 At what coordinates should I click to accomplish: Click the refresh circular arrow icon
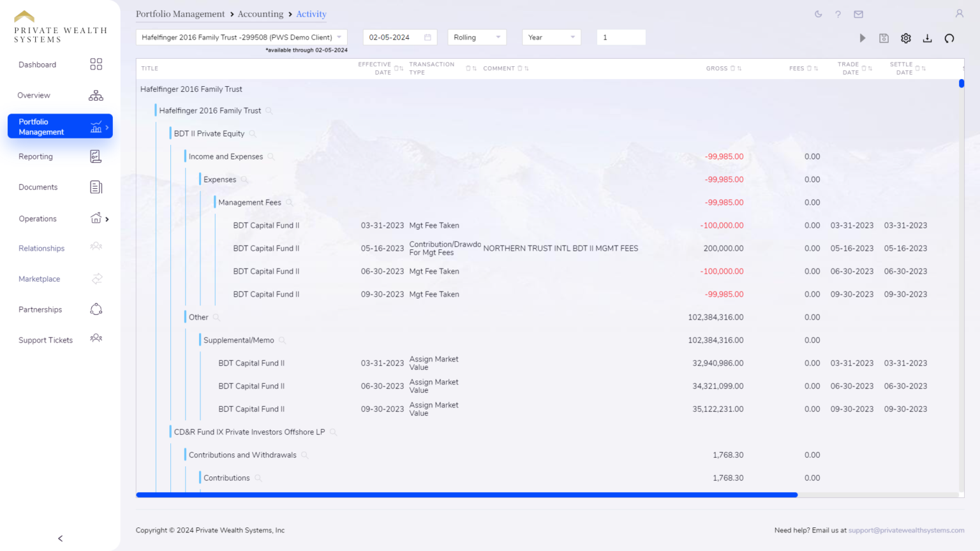949,38
